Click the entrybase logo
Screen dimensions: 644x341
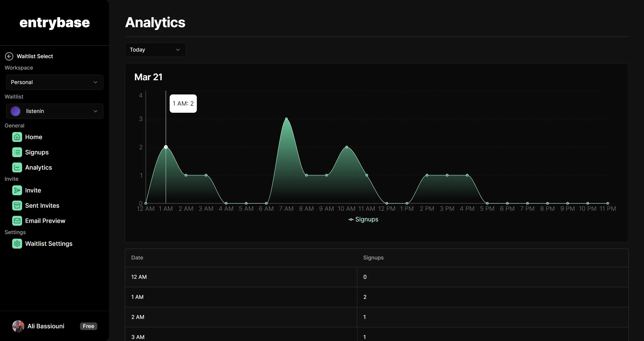55,23
